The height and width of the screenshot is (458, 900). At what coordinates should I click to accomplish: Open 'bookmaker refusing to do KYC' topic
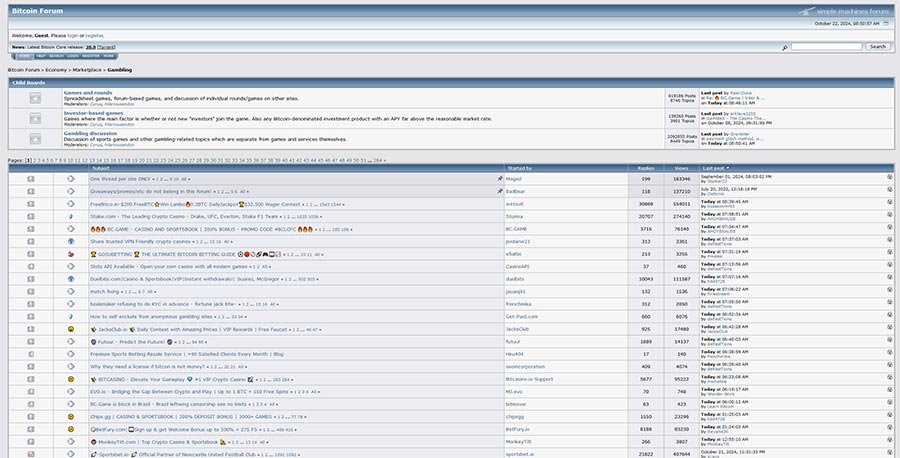pyautogui.click(x=163, y=304)
